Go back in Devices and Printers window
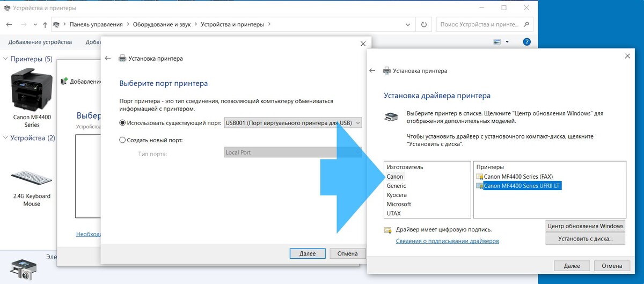Image resolution: width=644 pixels, height=284 pixels. tap(9, 25)
